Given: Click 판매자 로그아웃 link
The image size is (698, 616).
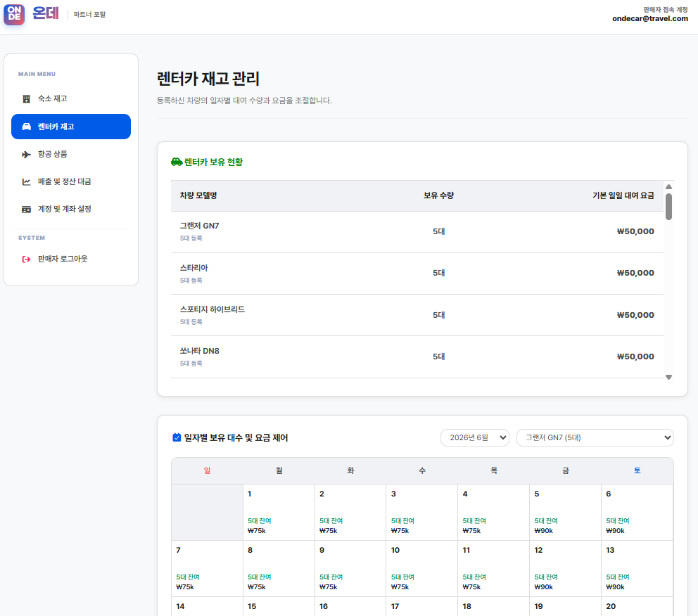Looking at the screenshot, I should click(x=71, y=259).
